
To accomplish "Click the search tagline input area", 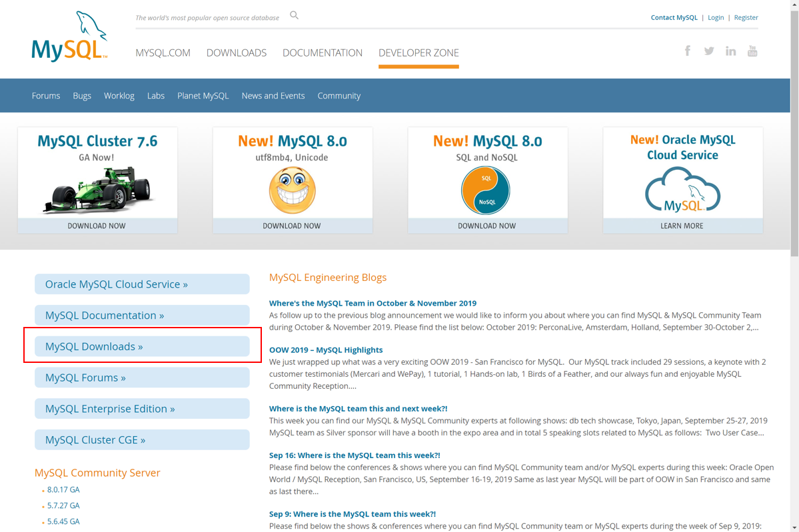I will pyautogui.click(x=207, y=18).
